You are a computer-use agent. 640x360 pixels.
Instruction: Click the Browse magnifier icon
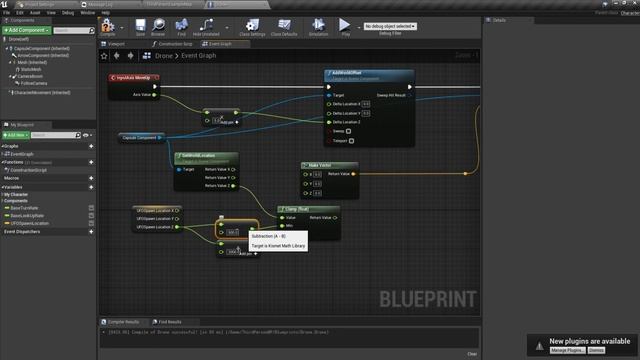pyautogui.click(x=158, y=25)
